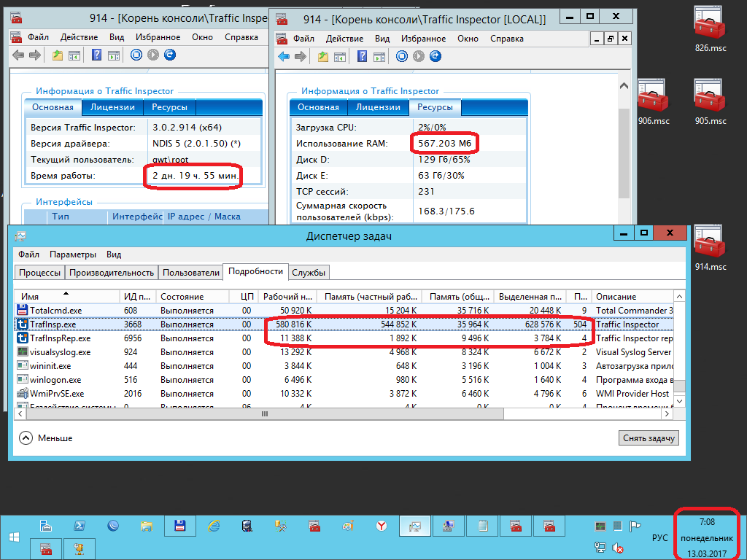Click the Up one level icon in the [LOCAL] console toolbar
This screenshot has height=560, width=747.
[x=323, y=57]
